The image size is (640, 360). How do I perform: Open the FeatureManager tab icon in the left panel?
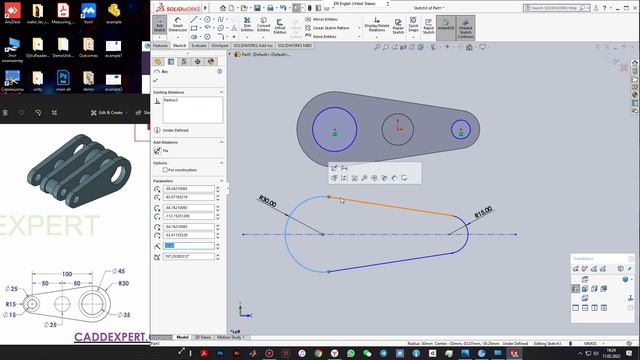pyautogui.click(x=158, y=62)
